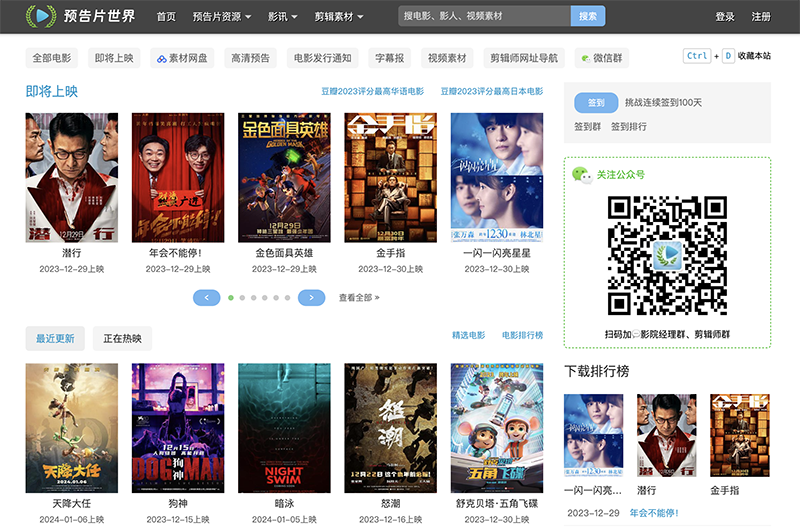
Task: Open the 微信群 WeChat group link
Action: pos(602,58)
